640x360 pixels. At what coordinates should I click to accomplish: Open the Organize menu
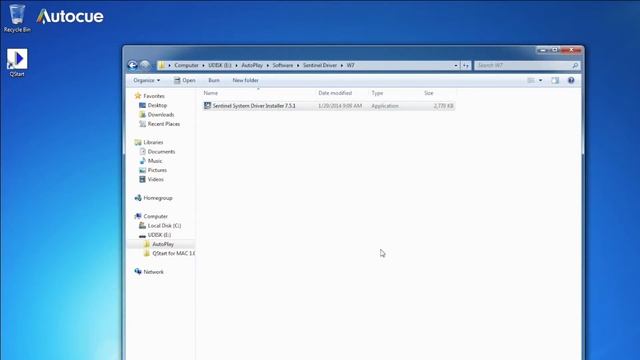pos(147,80)
